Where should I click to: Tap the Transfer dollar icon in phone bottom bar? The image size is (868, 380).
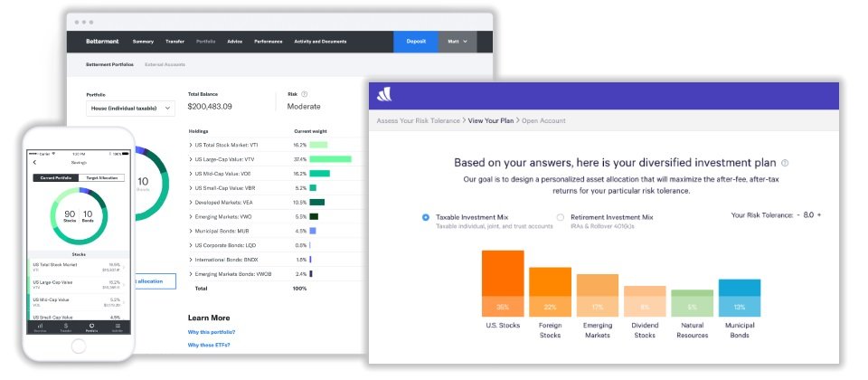66,327
